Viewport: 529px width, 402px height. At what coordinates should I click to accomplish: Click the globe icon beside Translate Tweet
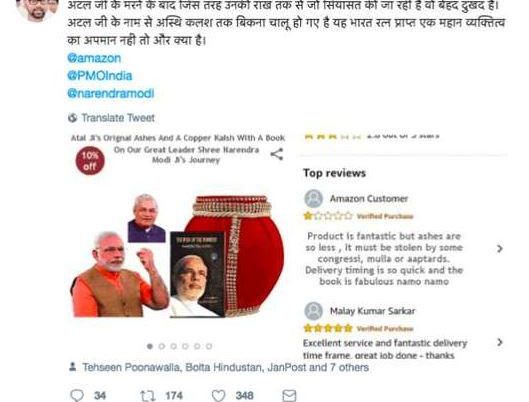(x=72, y=118)
